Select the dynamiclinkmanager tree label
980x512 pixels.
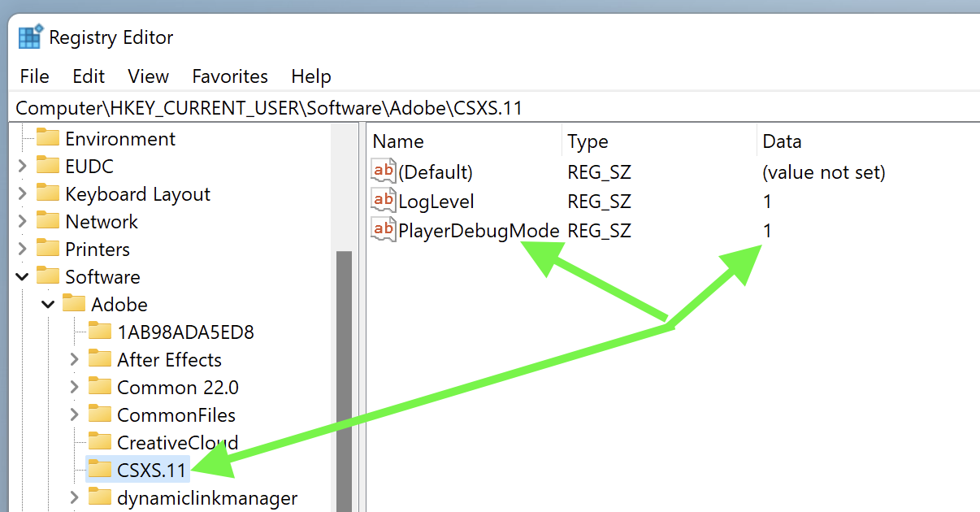(207, 498)
